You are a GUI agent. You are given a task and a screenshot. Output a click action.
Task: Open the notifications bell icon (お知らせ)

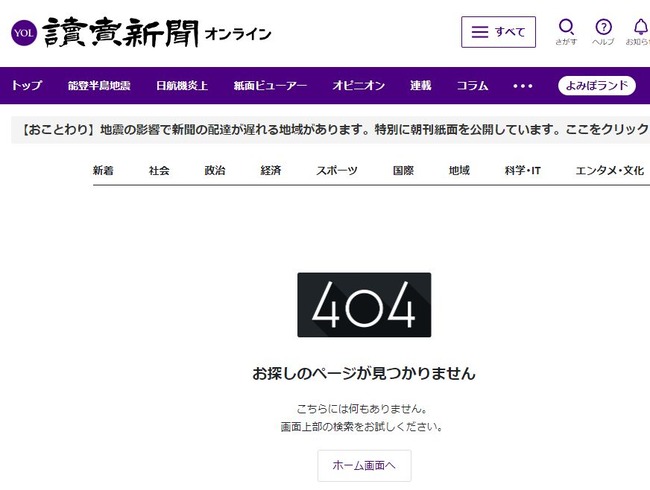tap(639, 29)
